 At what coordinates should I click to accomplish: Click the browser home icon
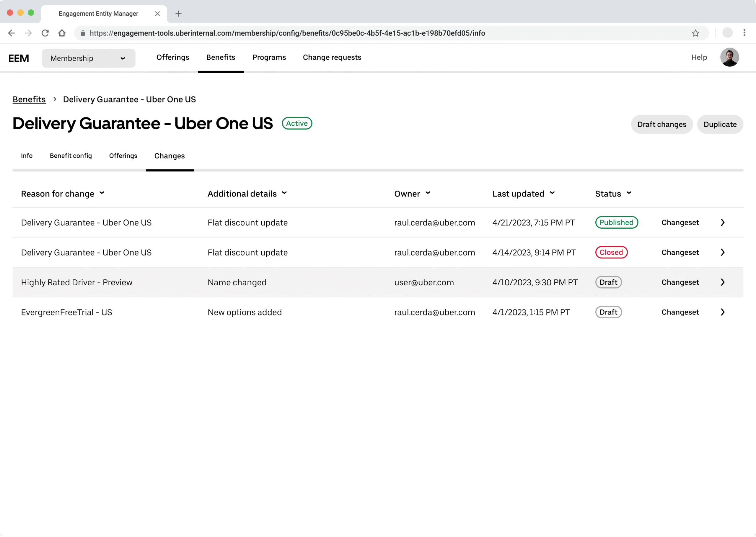62,33
